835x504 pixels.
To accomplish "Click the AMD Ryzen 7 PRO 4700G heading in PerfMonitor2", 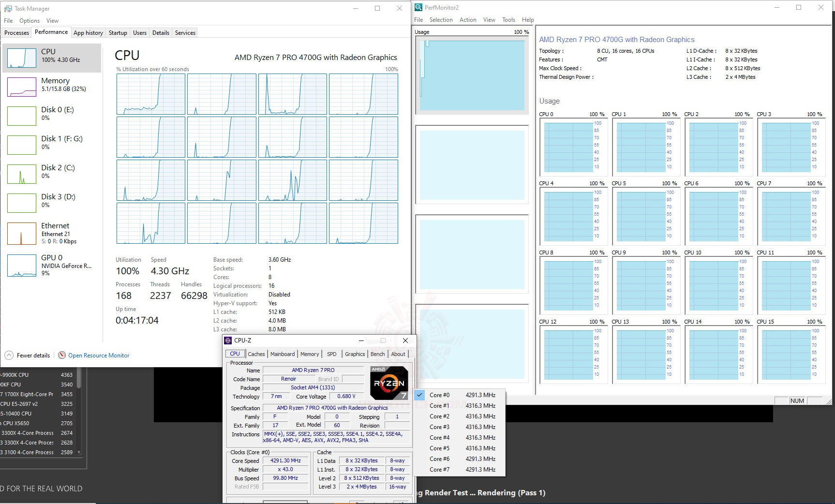I will 617,40.
